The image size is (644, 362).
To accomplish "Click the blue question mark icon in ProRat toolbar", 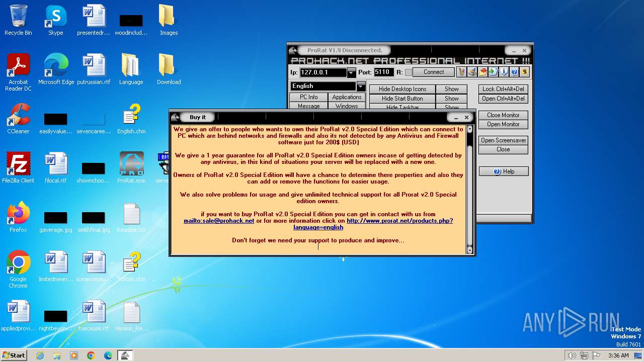I will point(514,72).
